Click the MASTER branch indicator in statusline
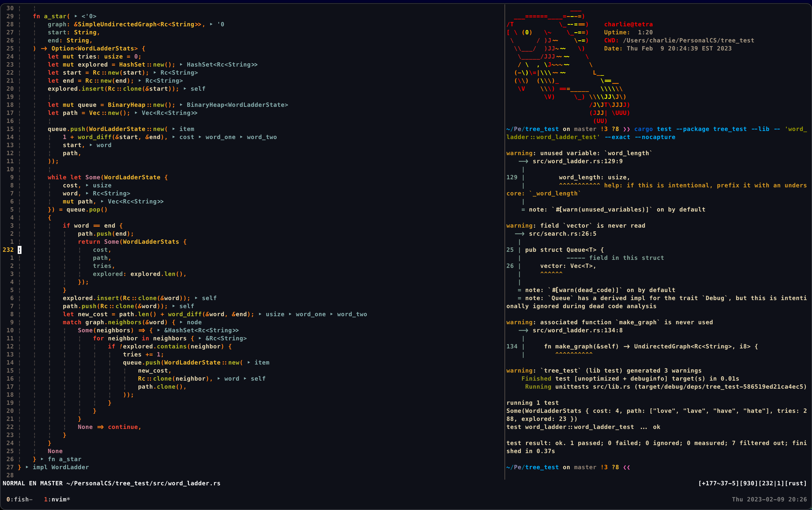Image resolution: width=812 pixels, height=510 pixels. coord(51,483)
